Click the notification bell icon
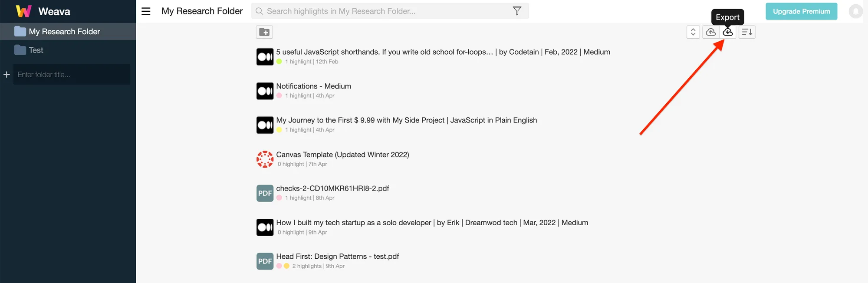Image resolution: width=868 pixels, height=283 pixels. pos(855,11)
